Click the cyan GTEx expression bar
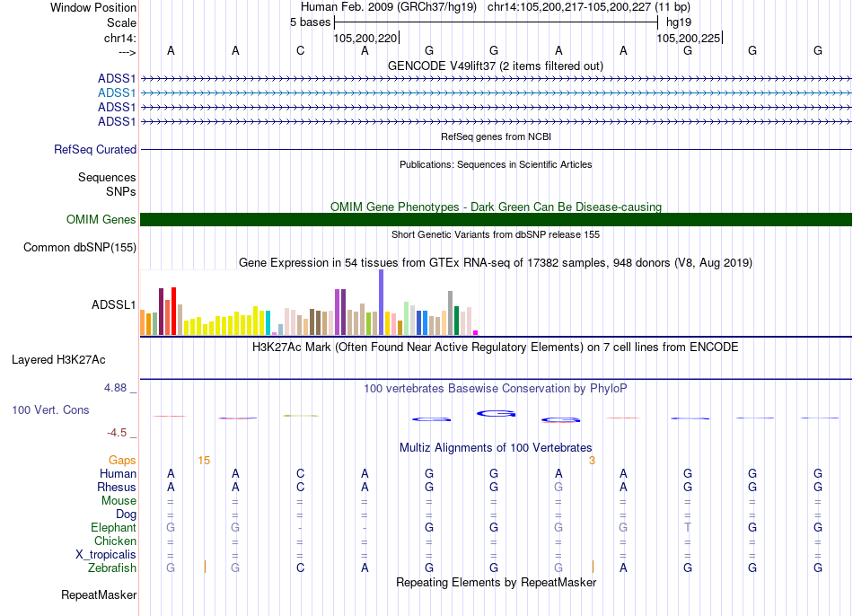853x616 pixels. tap(268, 322)
